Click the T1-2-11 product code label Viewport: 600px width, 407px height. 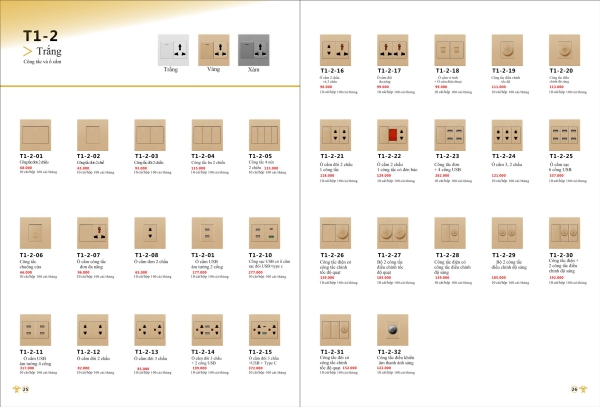31,352
